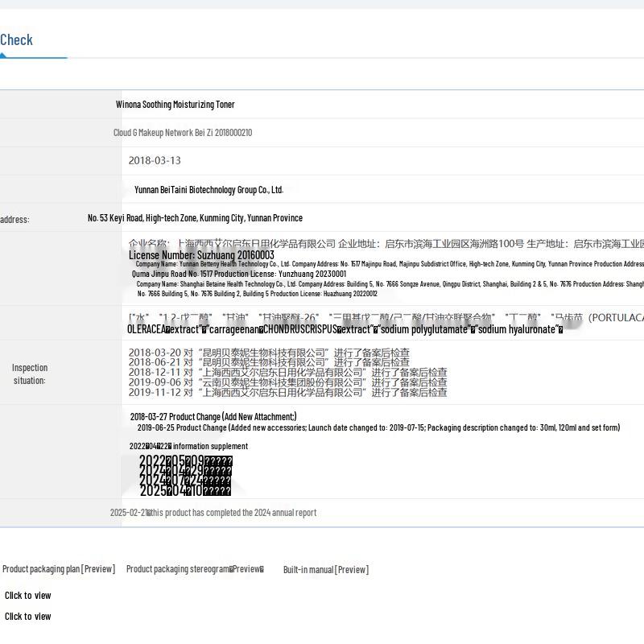Image resolution: width=644 pixels, height=644 pixels.
Task: Select the Winona Soothing Moisturizing Toner name
Action: [175, 105]
